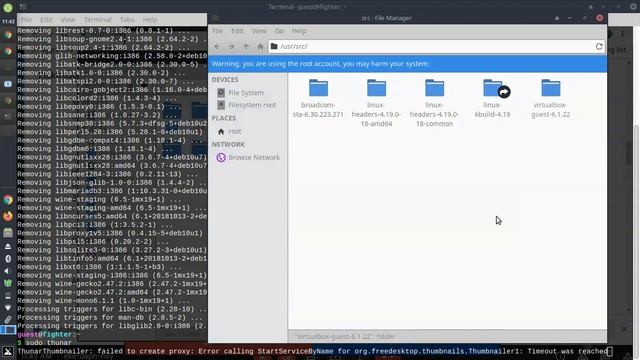Select the linux-headers-4.19.0-18-common folder
Image resolution: width=640 pixels, height=360 pixels.
tap(434, 103)
